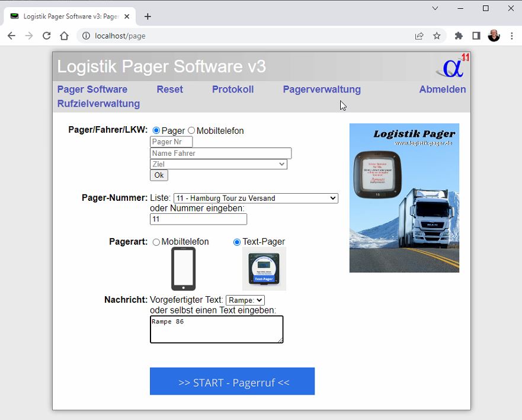Click the Name Fahrer input field
This screenshot has width=522, height=420.
[220, 153]
